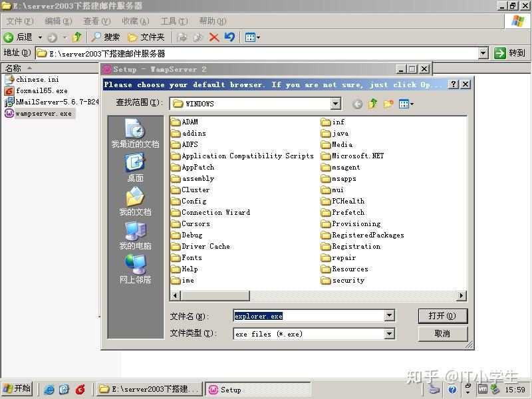Screen dimensions: 532x399
Task: Click Move To icon in Explorer toolbar
Action: pos(182,37)
